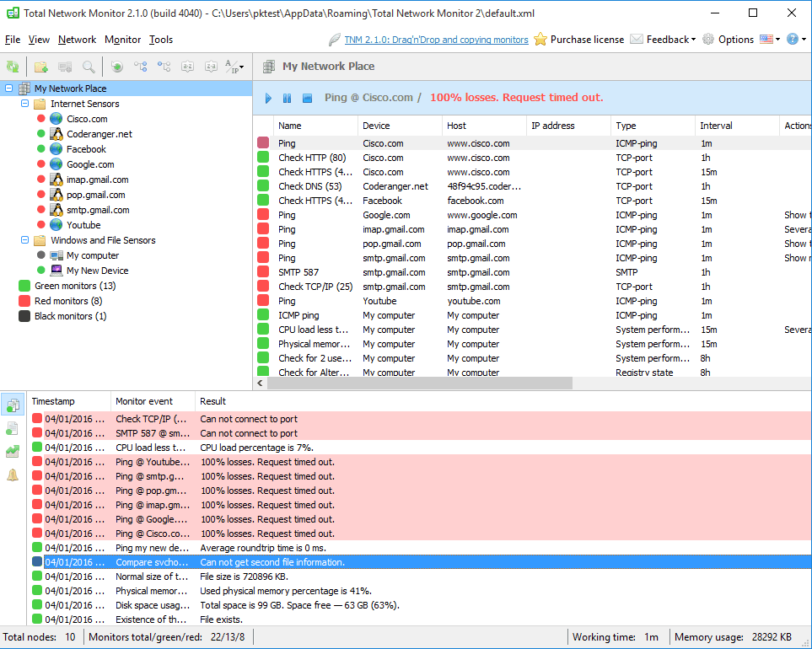Select Coderanger.net in the device tree
This screenshot has width=812, height=649.
[99, 134]
